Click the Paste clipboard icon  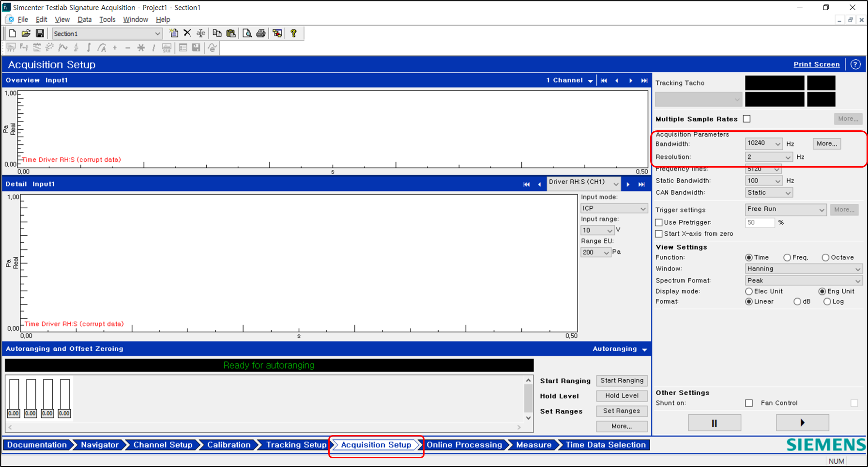click(231, 33)
